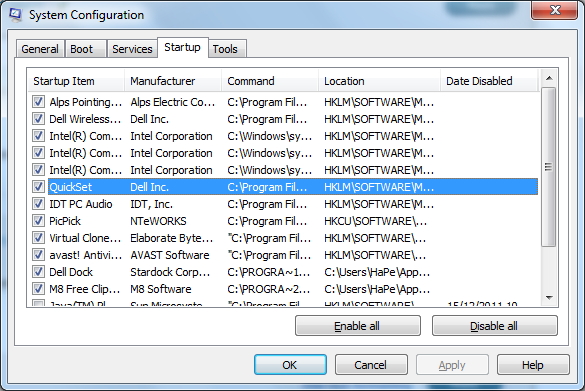Sort by the Manufacturer column header
Image resolution: width=585 pixels, height=391 pixels.
pos(173,81)
